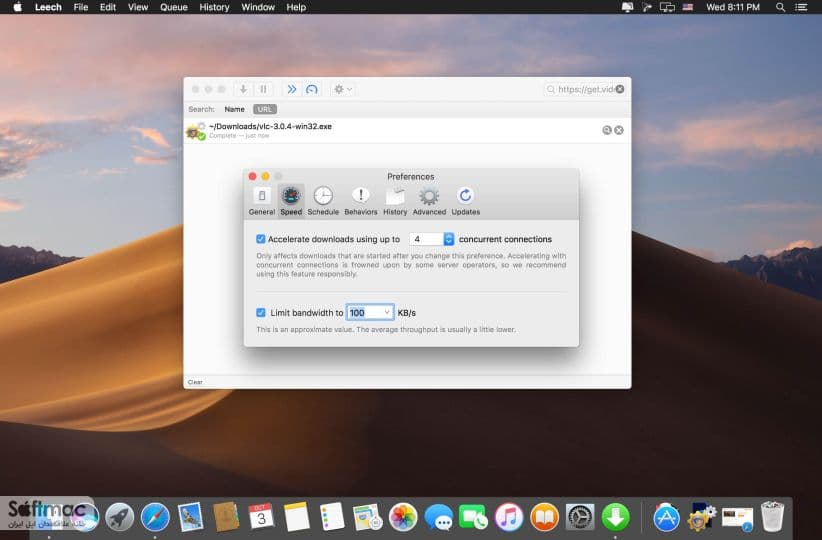Expand the bandwidth limit combo box arrow
Image resolution: width=822 pixels, height=540 pixels.
pos(387,312)
